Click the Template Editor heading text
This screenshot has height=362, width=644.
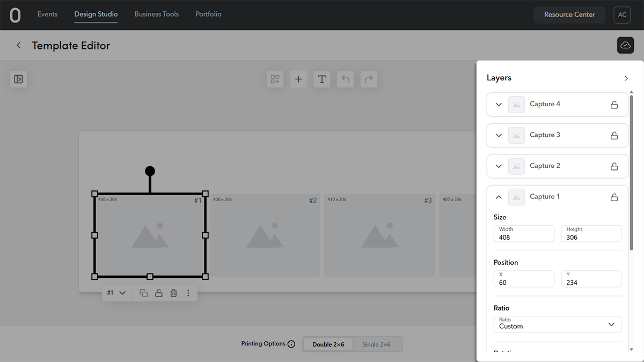click(71, 46)
